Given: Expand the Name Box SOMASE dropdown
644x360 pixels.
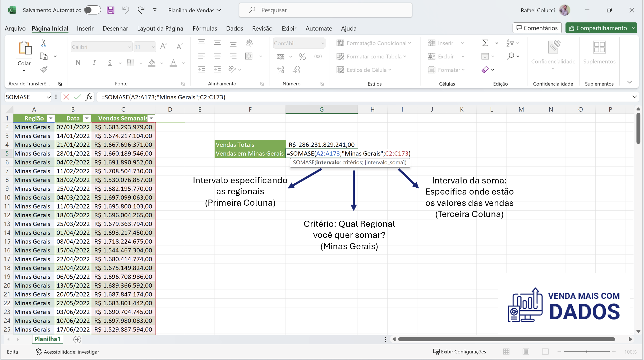Looking at the screenshot, I should [48, 97].
